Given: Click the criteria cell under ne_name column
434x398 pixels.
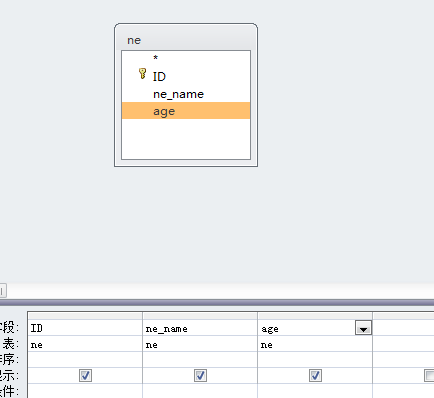Looking at the screenshot, I should [x=200, y=391].
